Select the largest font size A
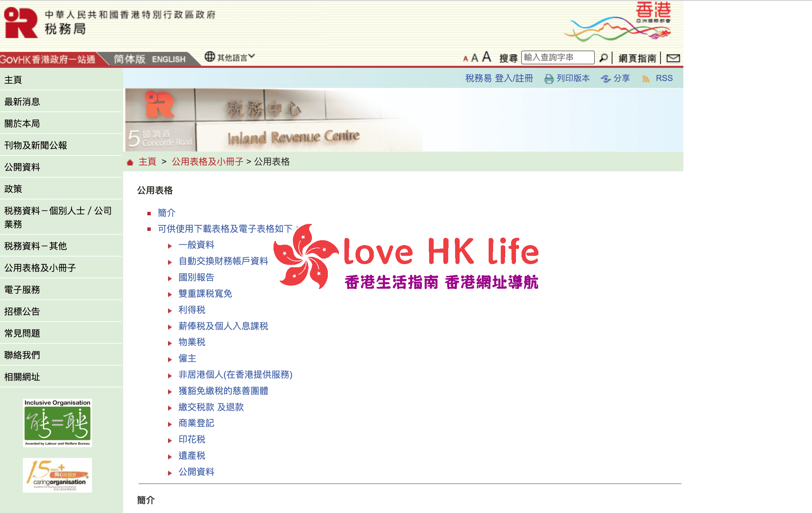The height and width of the screenshot is (513, 812). point(487,56)
